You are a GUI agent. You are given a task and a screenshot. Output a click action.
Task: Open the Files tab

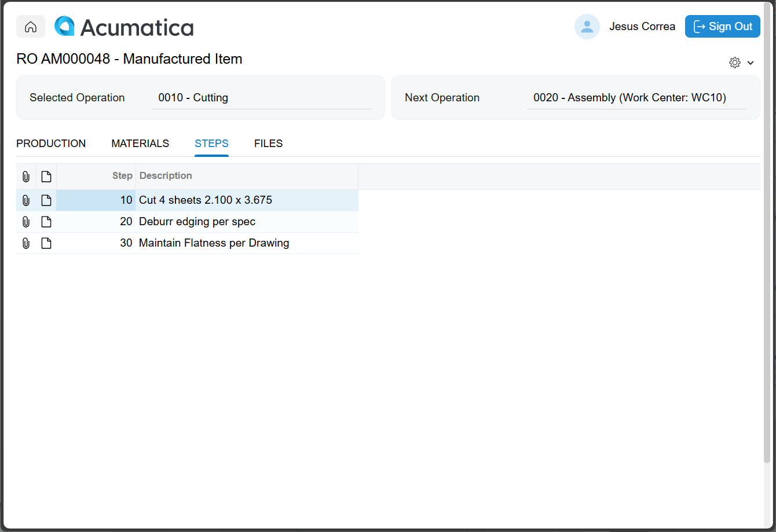click(x=268, y=144)
